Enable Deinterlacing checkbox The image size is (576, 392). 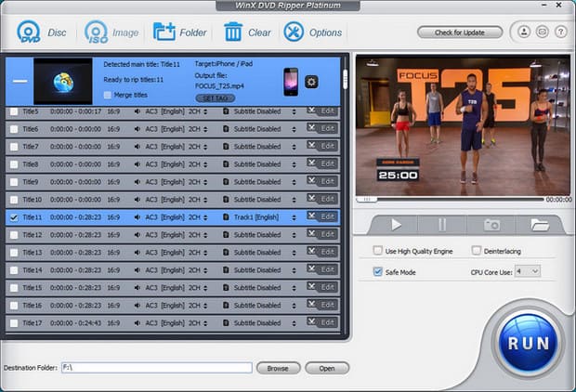(x=476, y=251)
